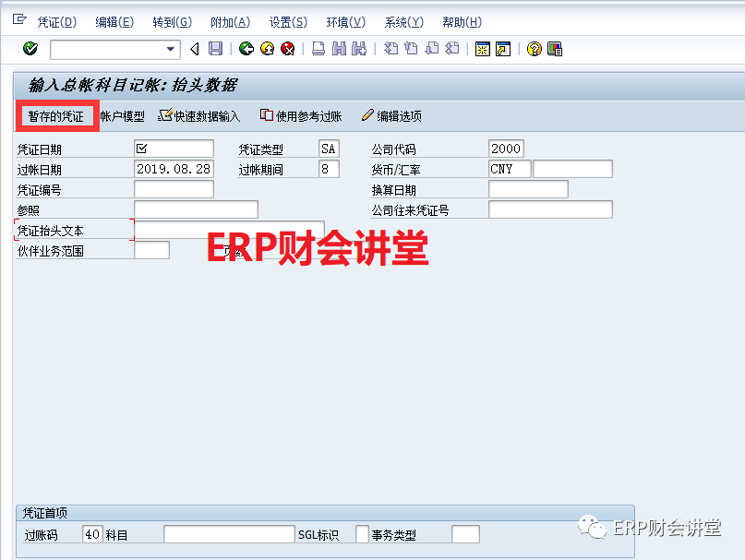Click the red Cancel icon

[287, 49]
